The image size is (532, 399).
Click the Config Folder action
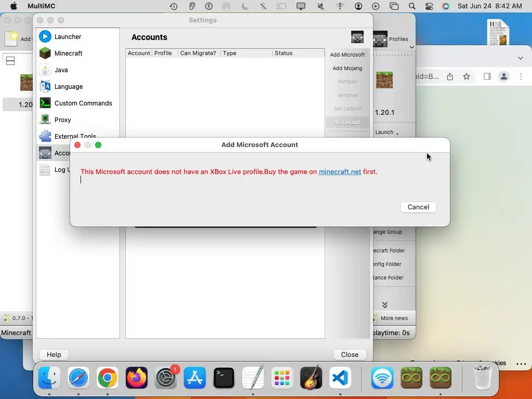[x=387, y=264]
